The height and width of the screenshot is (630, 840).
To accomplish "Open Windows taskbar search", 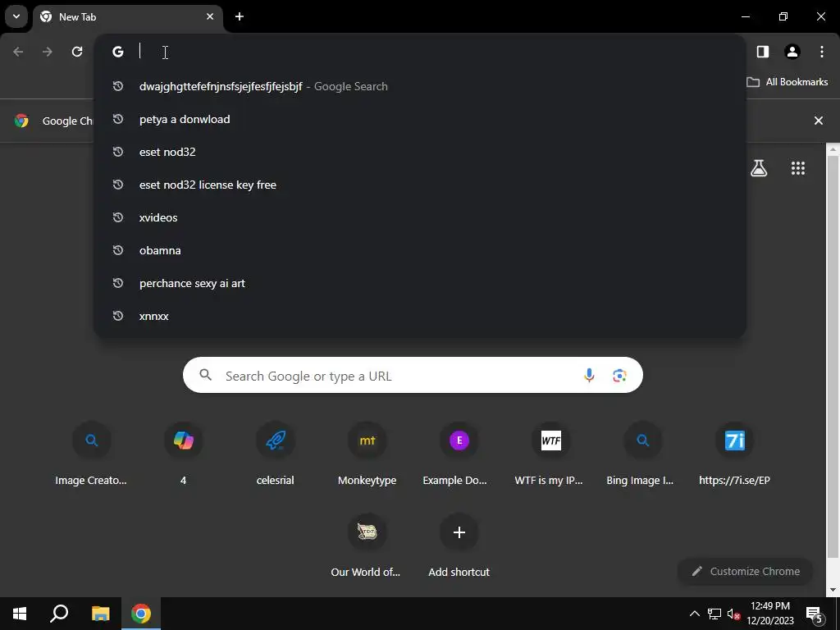I will [59, 614].
